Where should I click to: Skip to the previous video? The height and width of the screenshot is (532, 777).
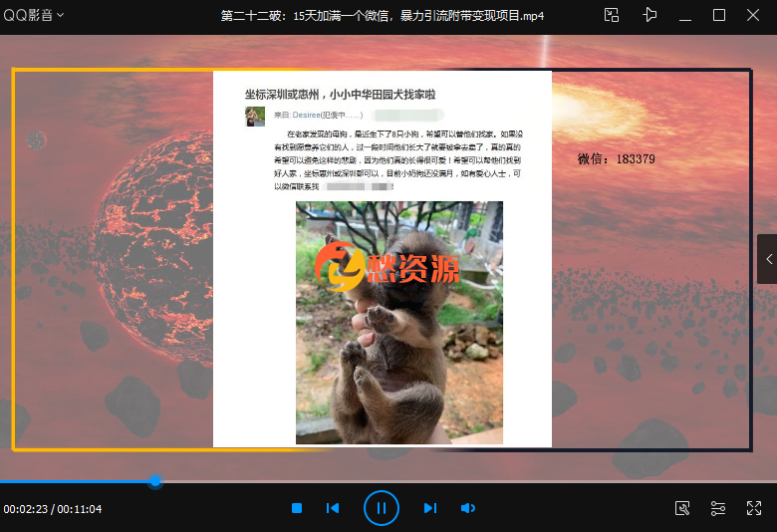tap(333, 508)
